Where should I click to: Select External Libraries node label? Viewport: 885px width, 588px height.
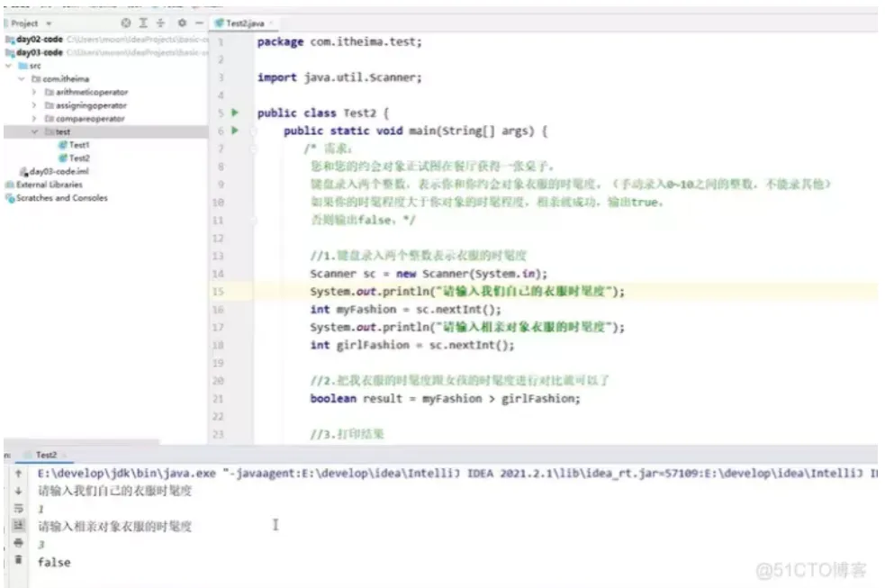pos(50,185)
